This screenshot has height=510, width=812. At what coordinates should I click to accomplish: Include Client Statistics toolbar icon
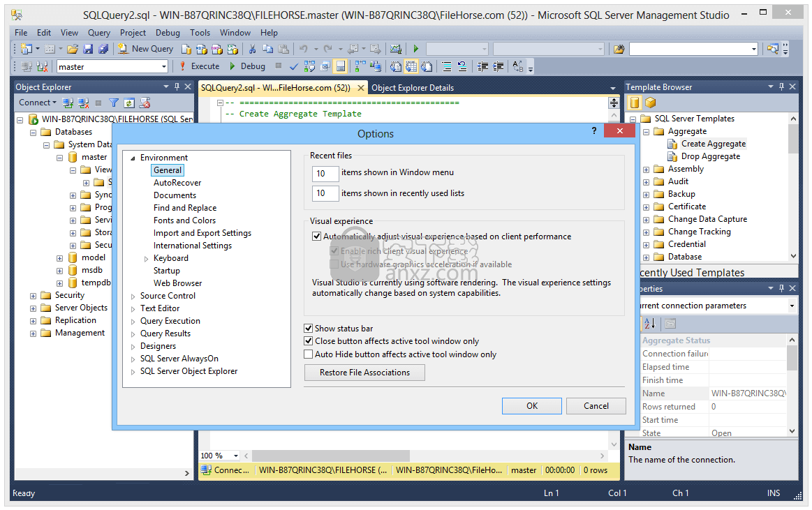coord(376,67)
